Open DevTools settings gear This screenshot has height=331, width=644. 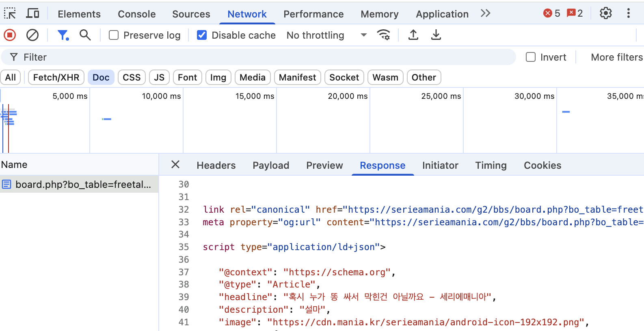click(x=605, y=13)
